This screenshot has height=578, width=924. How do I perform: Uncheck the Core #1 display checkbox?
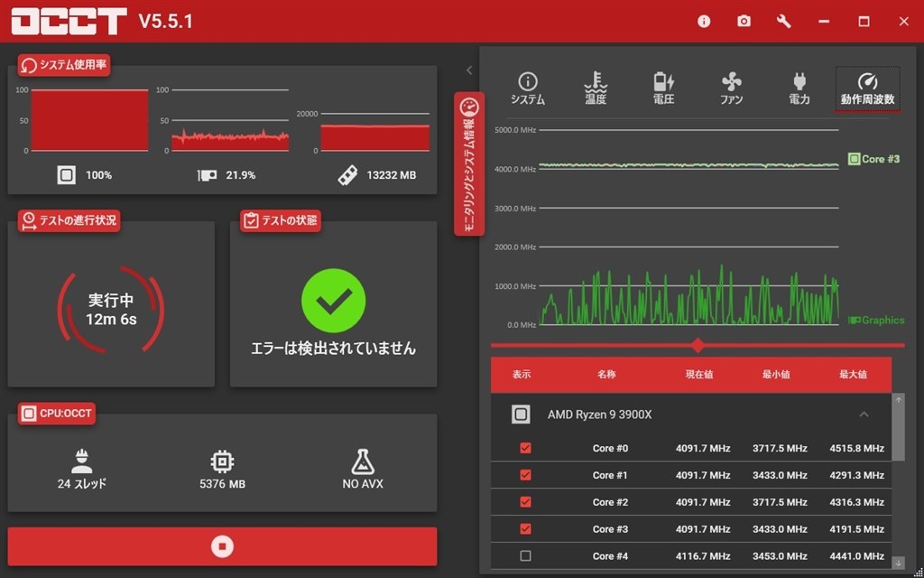(525, 475)
